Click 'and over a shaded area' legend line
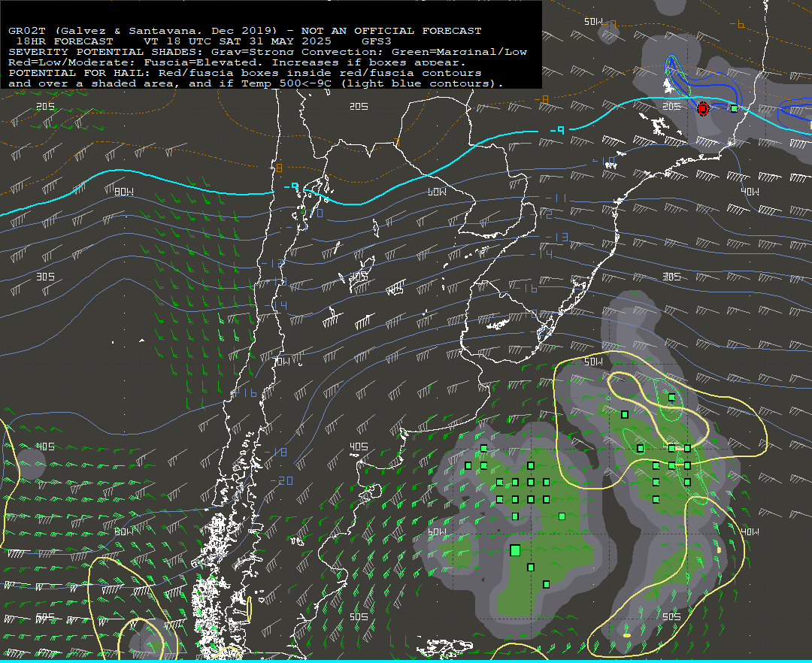The height and width of the screenshot is (663, 812). [256, 83]
